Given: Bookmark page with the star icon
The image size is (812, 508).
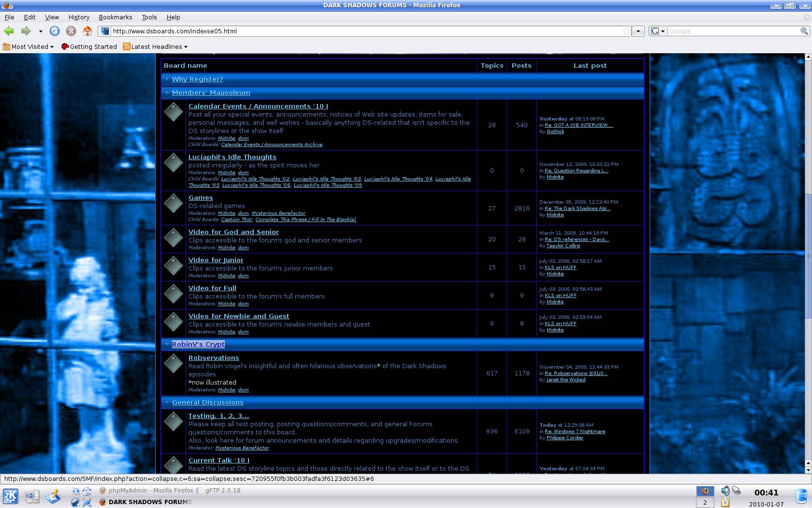Looking at the screenshot, I should coord(626,31).
